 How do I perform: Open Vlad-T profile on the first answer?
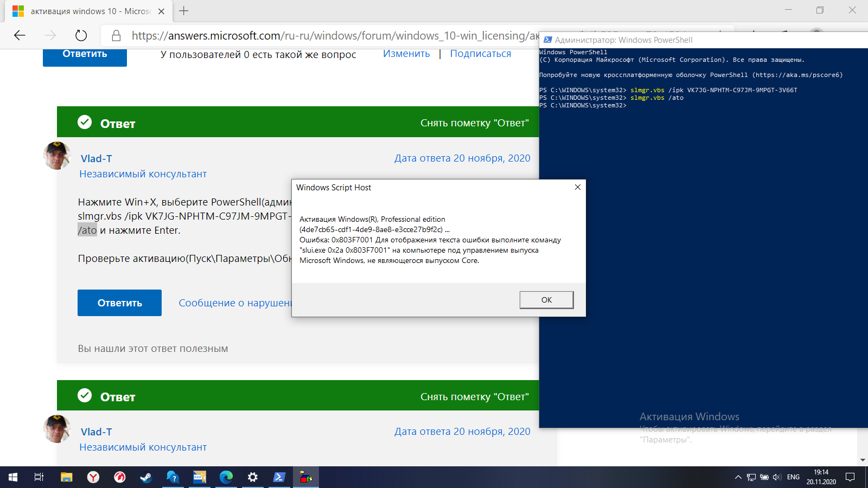pos(96,159)
